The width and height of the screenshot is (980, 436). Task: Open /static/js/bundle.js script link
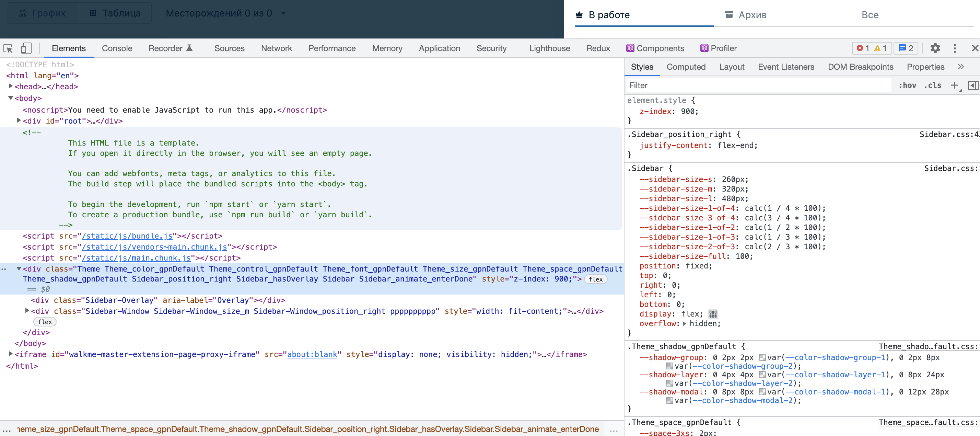tap(127, 236)
